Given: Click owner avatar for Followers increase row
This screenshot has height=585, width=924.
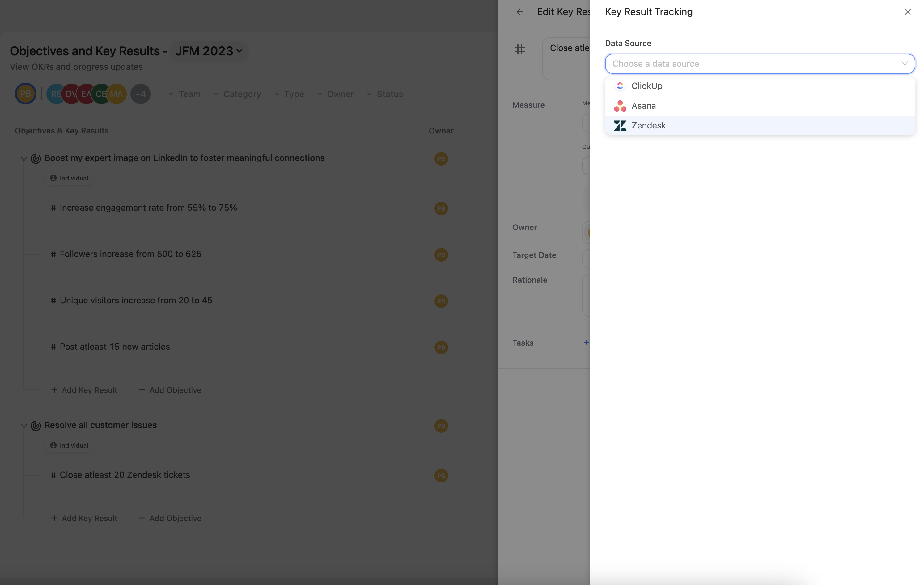Looking at the screenshot, I should [x=441, y=255].
